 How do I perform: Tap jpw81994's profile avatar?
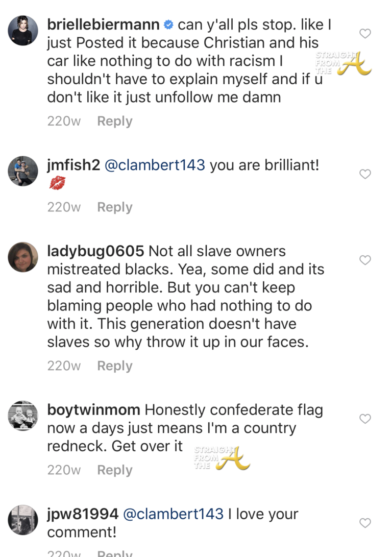(23, 520)
